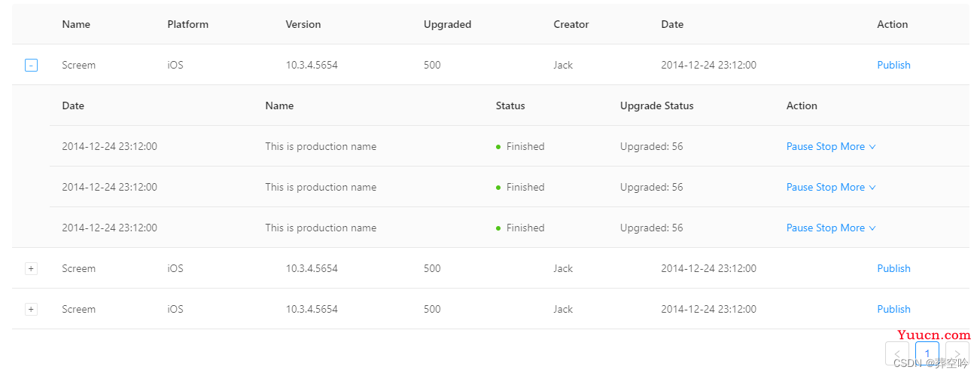The image size is (980, 376).
Task: Open More dropdown in first nested row
Action: pyautogui.click(x=858, y=147)
